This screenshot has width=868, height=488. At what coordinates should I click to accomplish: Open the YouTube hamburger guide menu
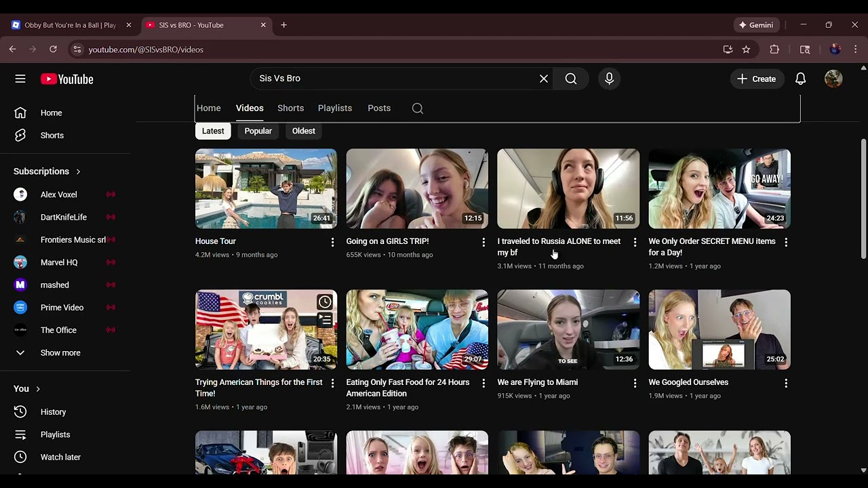click(20, 79)
